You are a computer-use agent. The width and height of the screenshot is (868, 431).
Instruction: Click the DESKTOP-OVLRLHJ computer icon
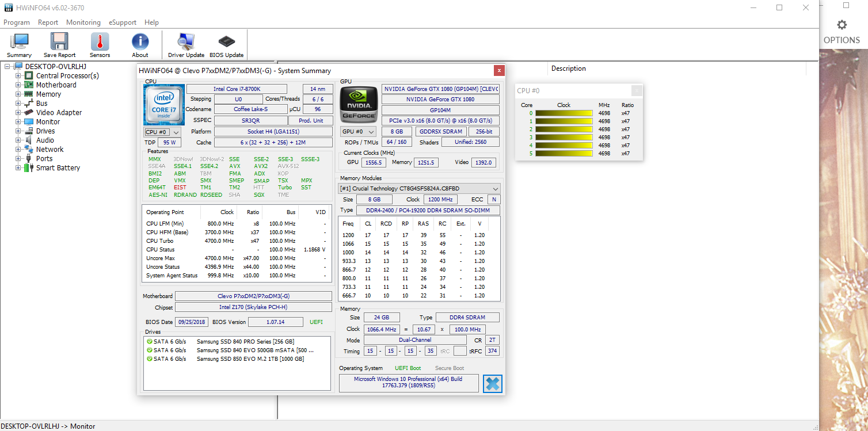tap(18, 66)
